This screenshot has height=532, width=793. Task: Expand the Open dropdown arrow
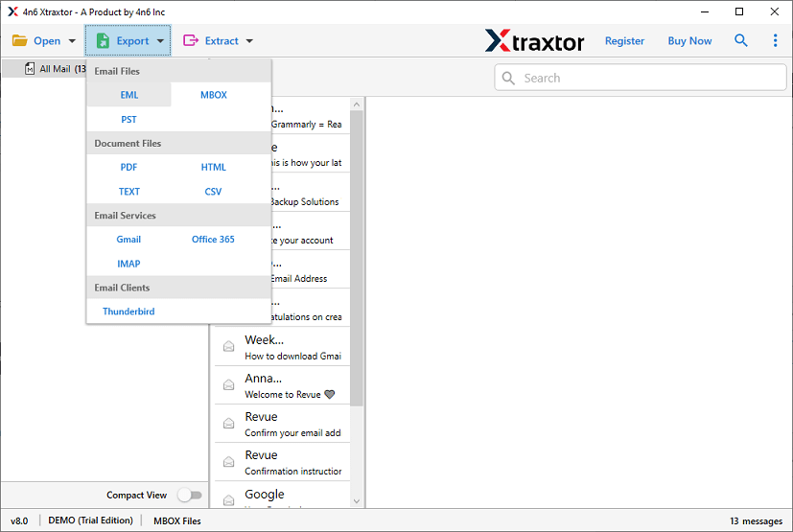pyautogui.click(x=72, y=41)
